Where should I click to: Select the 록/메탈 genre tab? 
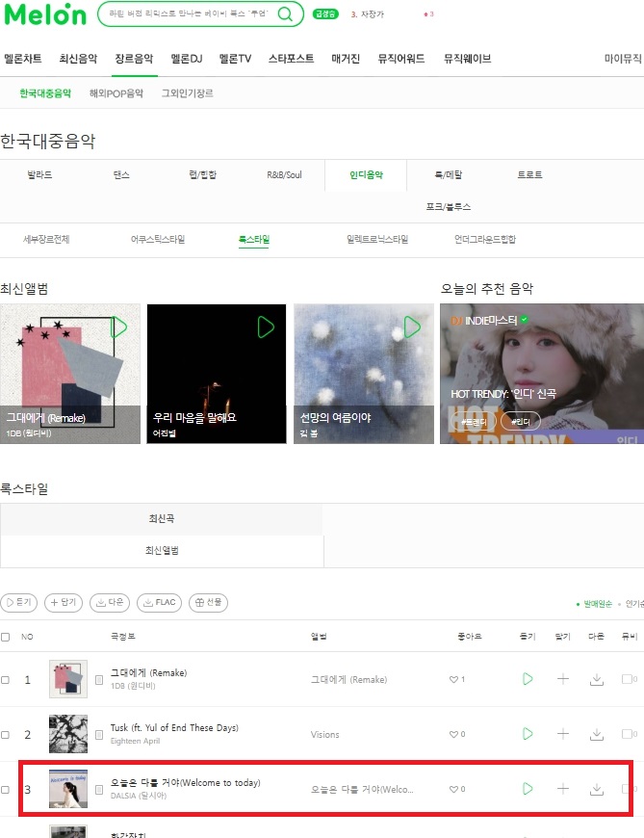pyautogui.click(x=449, y=174)
